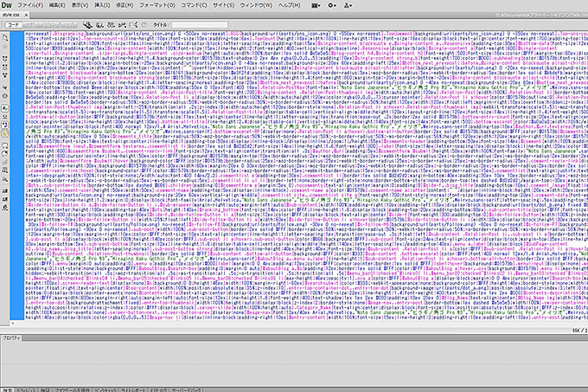Click the Dreamweaver Dw logo icon
Viewport: 588px width, 392px height.
7,5
